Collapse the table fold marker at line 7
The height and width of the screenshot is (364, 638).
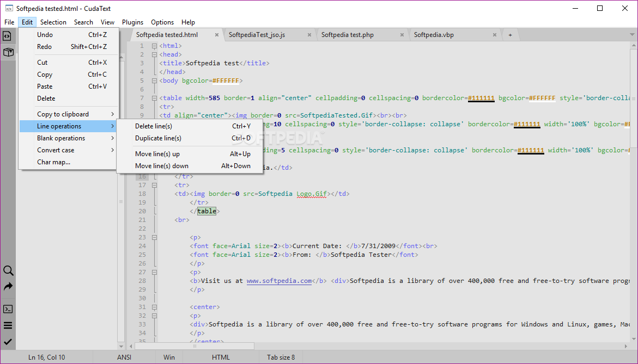tap(155, 98)
